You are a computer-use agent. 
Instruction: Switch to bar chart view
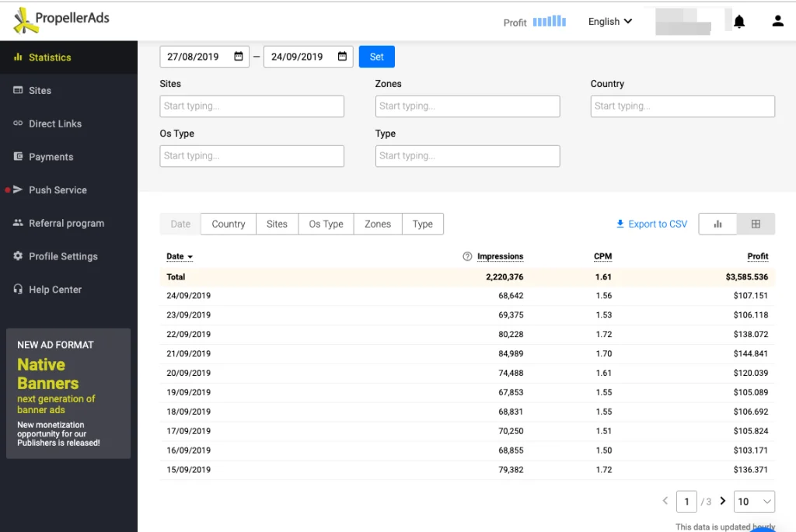coord(717,224)
